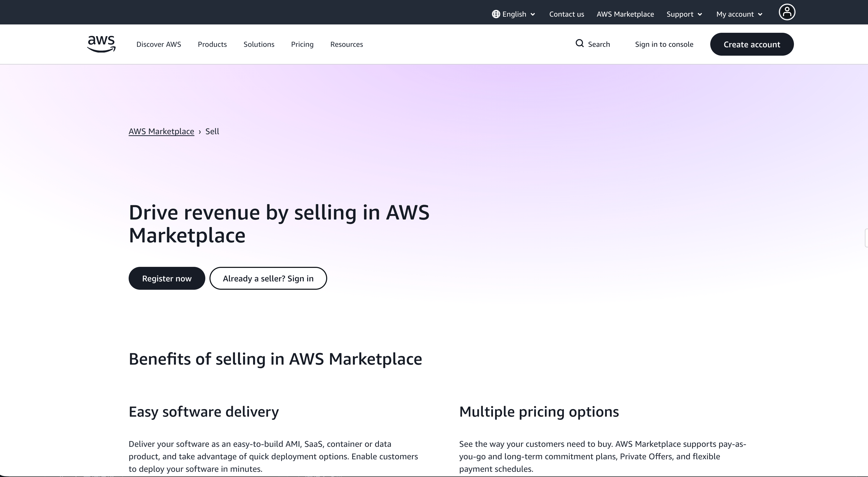Click the Easy software delivery heading

(x=204, y=412)
